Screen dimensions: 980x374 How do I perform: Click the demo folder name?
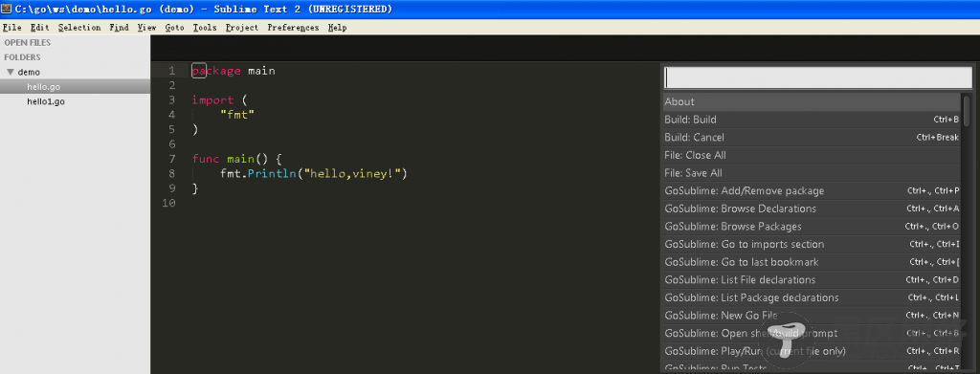click(29, 72)
